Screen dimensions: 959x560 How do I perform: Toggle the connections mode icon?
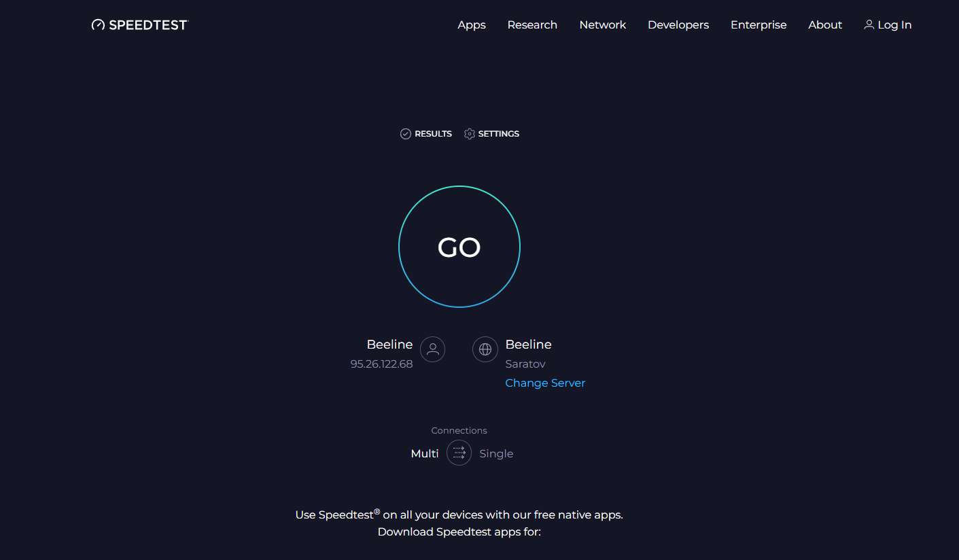(459, 453)
